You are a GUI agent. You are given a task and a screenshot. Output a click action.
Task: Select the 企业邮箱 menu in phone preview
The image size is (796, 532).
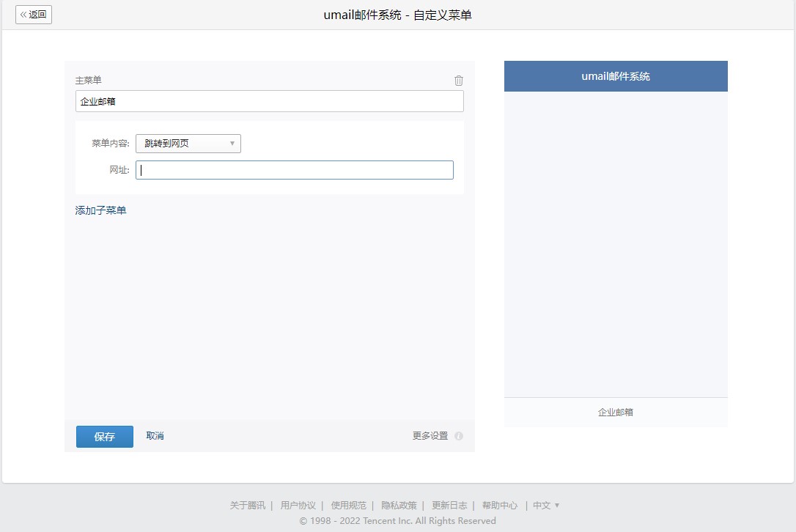click(616, 412)
